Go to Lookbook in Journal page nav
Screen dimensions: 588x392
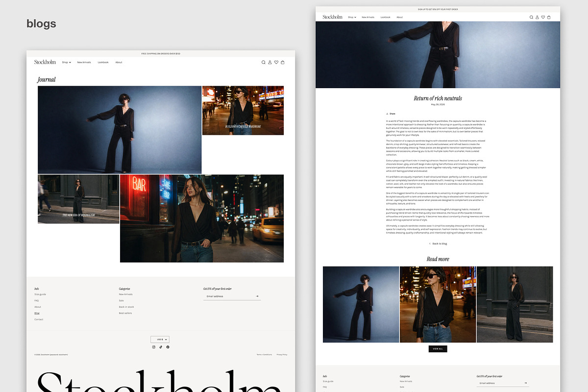click(103, 62)
